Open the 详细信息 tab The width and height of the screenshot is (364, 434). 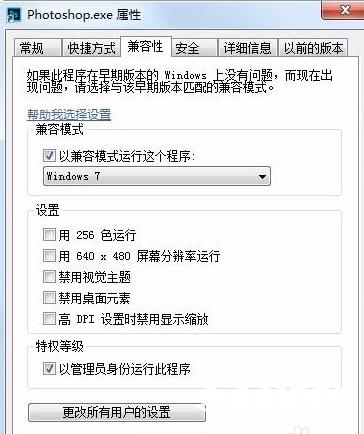247,48
